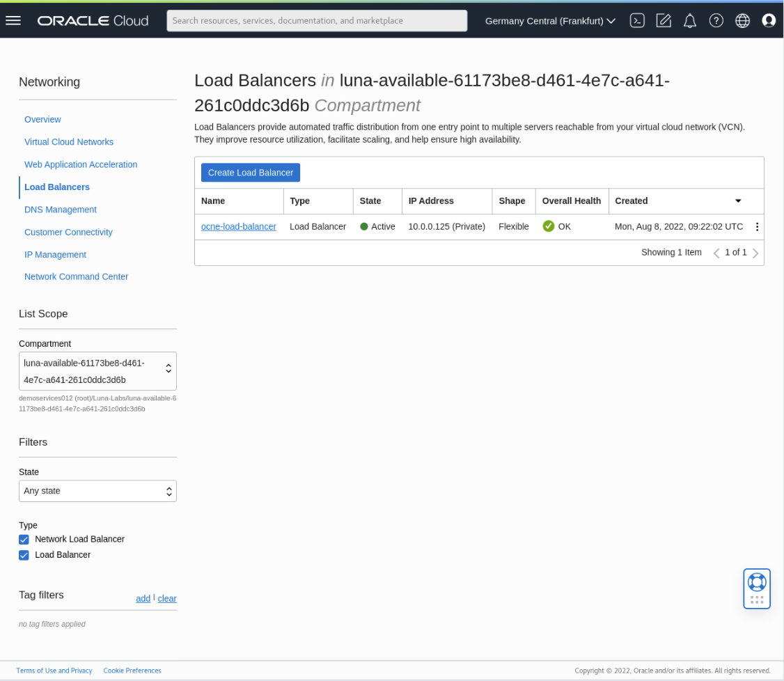Open the user profile avatar menu
This screenshot has height=681, width=784.
pos(769,20)
